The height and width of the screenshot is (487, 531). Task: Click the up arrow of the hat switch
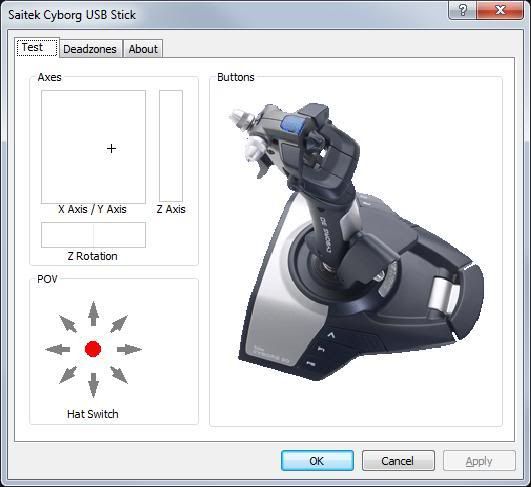[93, 314]
